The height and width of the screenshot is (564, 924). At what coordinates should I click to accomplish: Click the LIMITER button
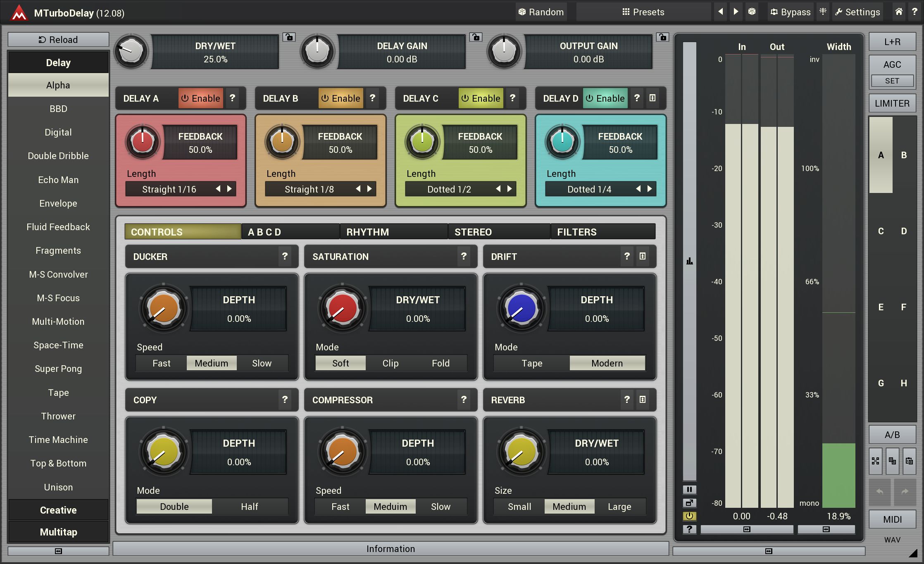(x=892, y=103)
